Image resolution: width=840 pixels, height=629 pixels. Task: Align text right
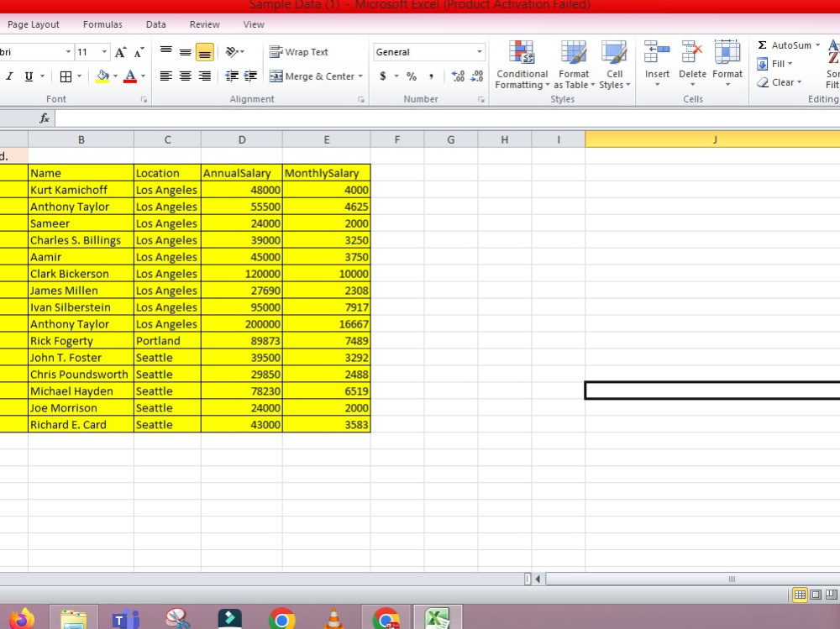(205, 76)
